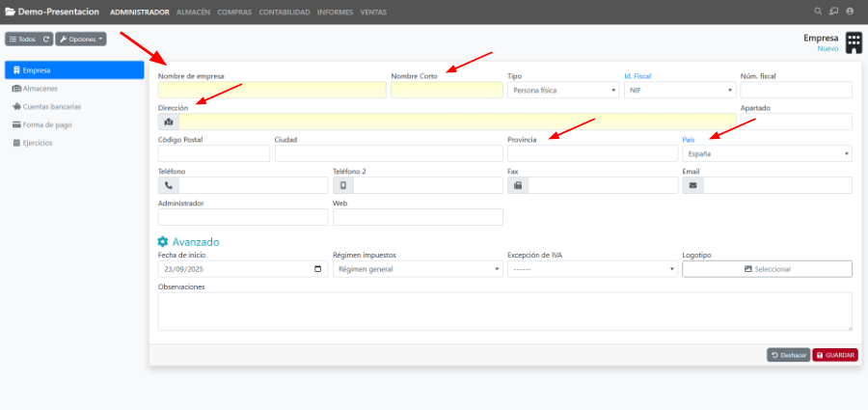Open the user account icon menu
The width and height of the screenshot is (868, 410).
click(x=849, y=12)
